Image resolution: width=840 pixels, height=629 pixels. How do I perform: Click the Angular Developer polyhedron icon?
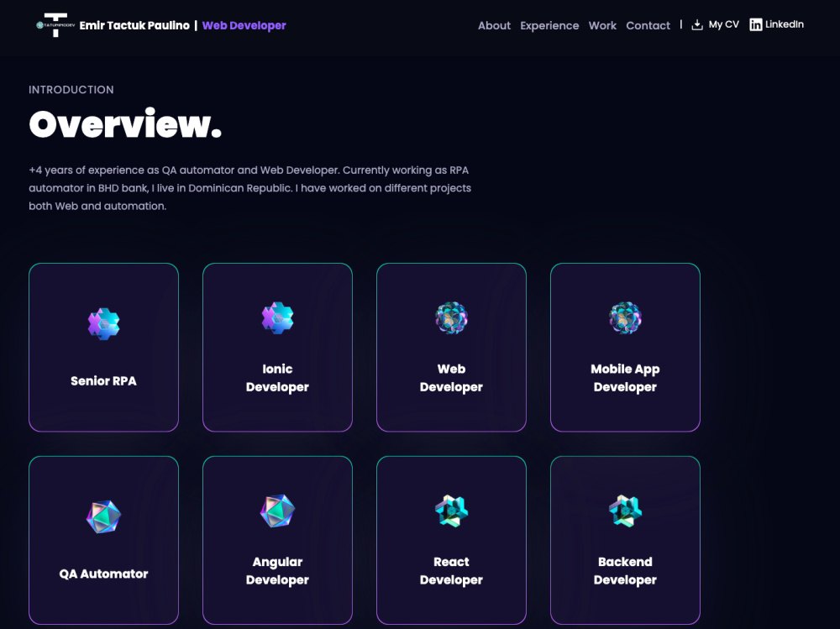point(277,511)
